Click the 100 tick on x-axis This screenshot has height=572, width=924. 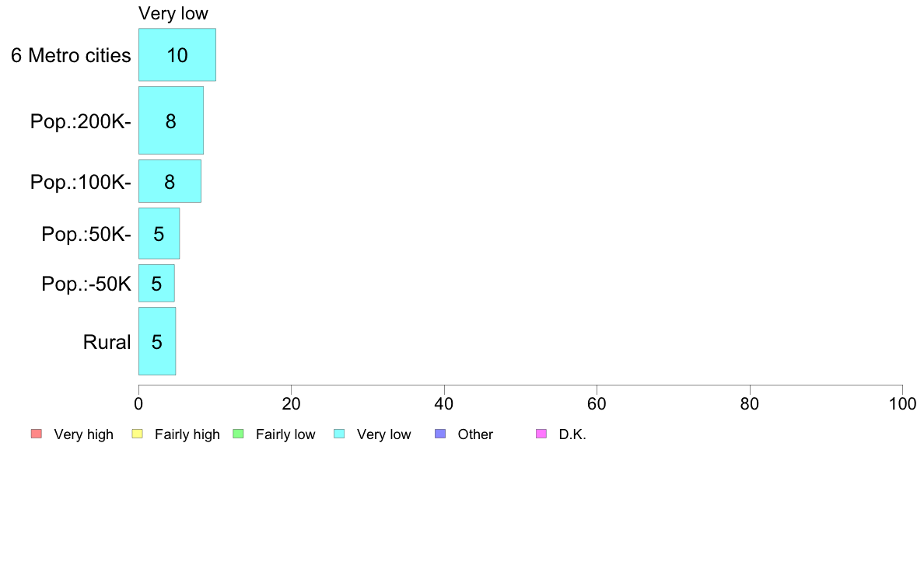pos(903,403)
